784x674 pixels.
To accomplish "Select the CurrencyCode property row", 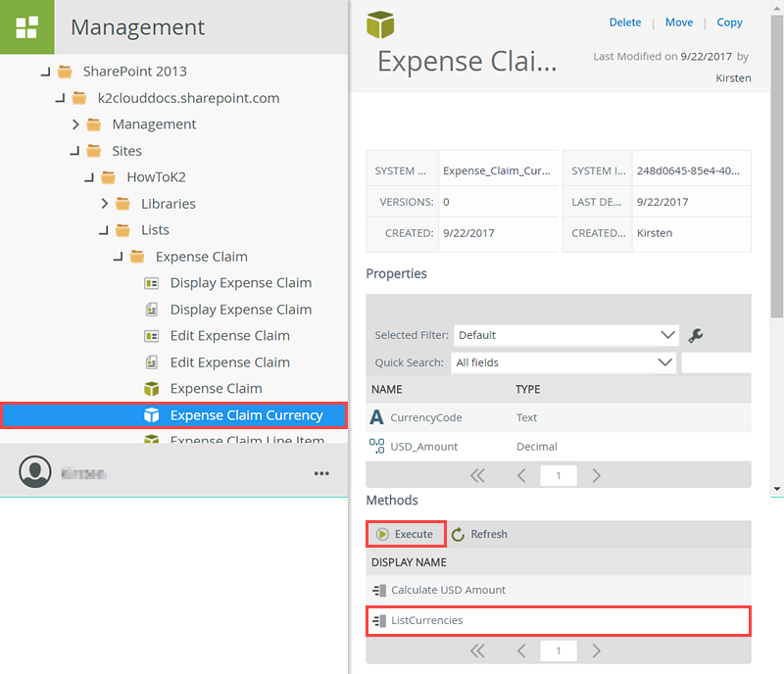I will pos(559,417).
